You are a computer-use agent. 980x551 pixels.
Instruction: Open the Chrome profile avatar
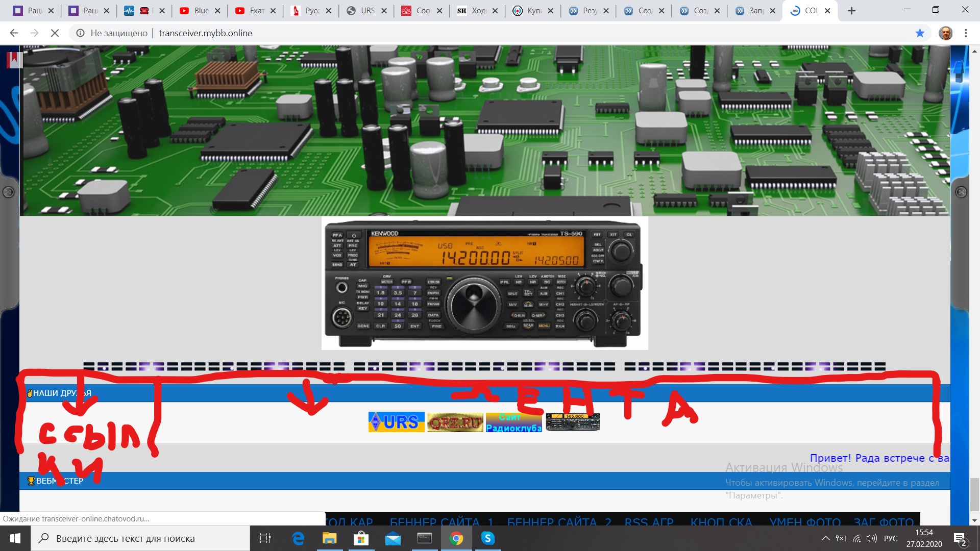[945, 33]
